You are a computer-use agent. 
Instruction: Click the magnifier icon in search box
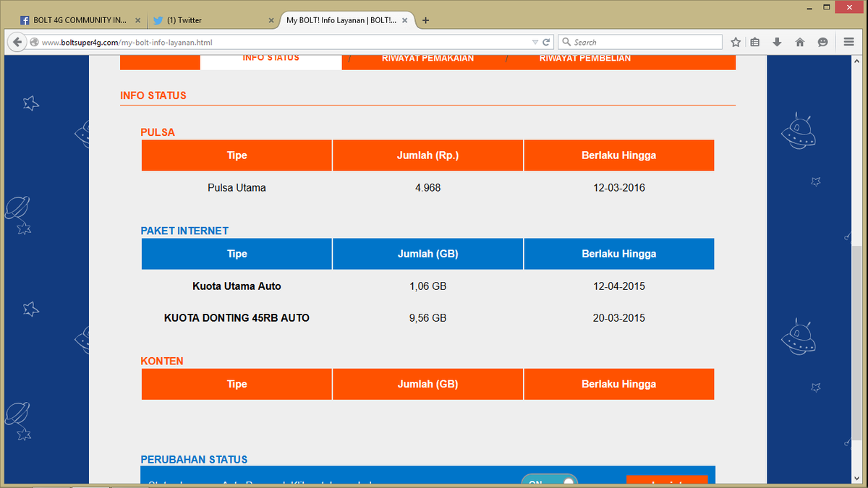566,42
